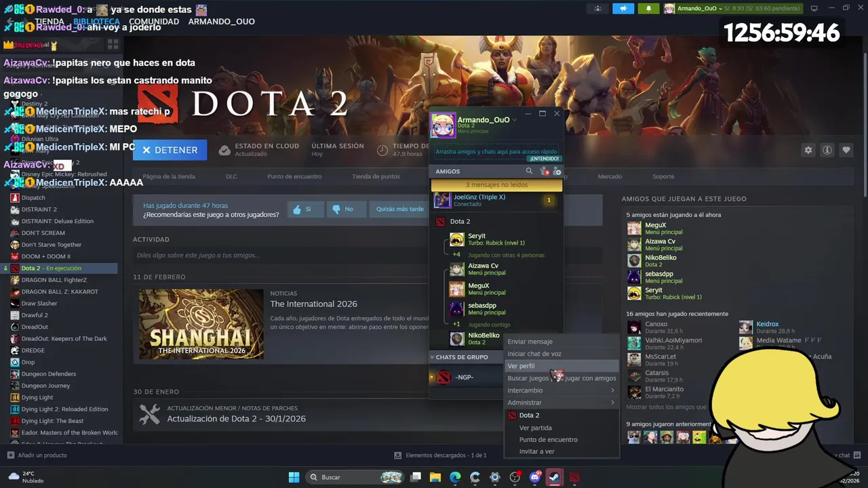
Task: Open Keidrox in recently played friends
Action: (768, 325)
